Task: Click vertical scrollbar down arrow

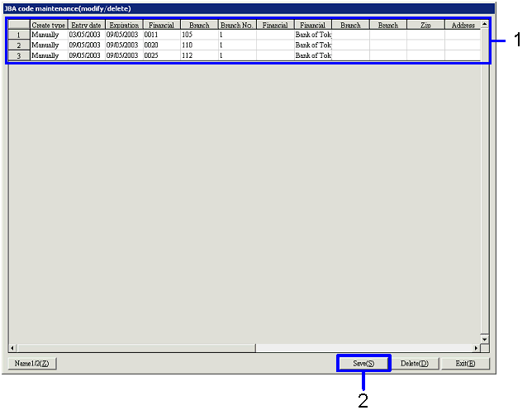Action: pos(484,339)
